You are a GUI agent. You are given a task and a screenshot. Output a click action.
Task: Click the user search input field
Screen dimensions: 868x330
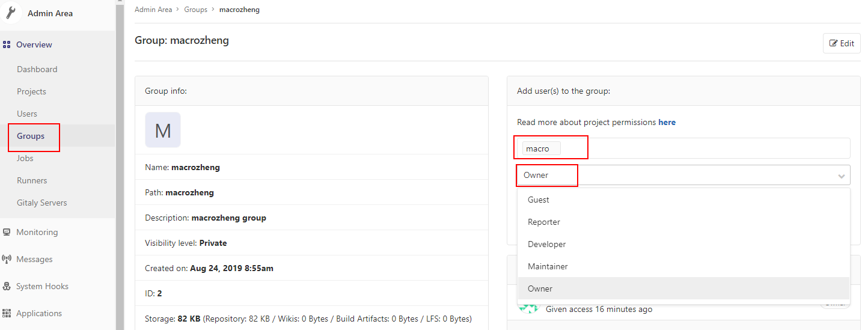tap(703, 148)
